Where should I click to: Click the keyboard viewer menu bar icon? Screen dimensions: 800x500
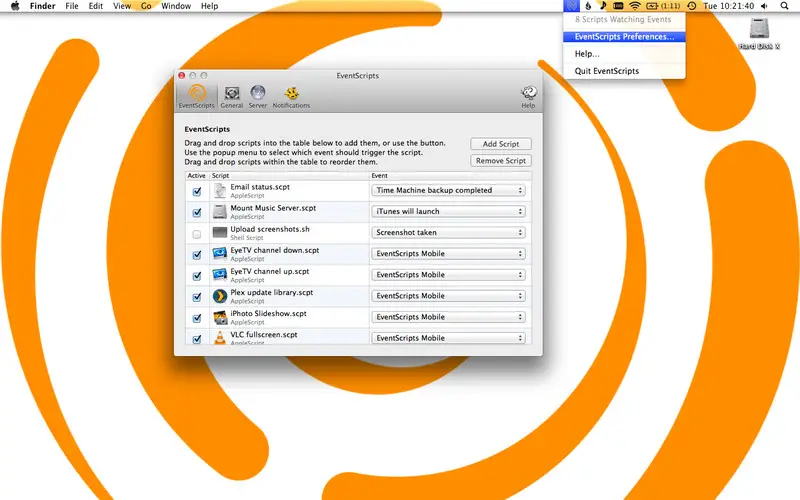tap(618, 6)
